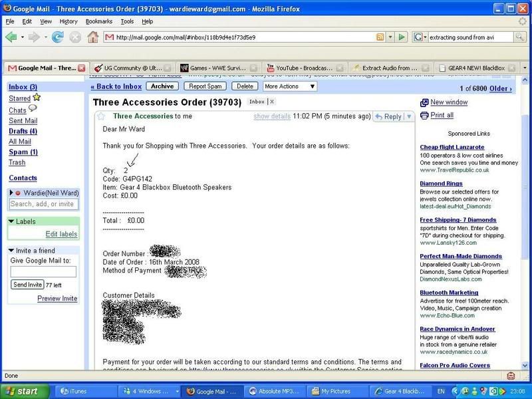
Task: Remove the Inbox label with the x
Action: point(272,102)
